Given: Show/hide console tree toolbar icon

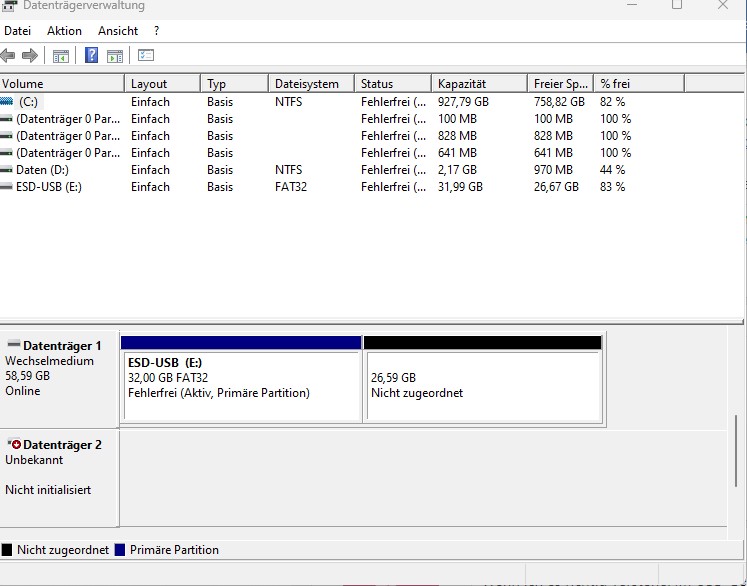Looking at the screenshot, I should (x=61, y=56).
